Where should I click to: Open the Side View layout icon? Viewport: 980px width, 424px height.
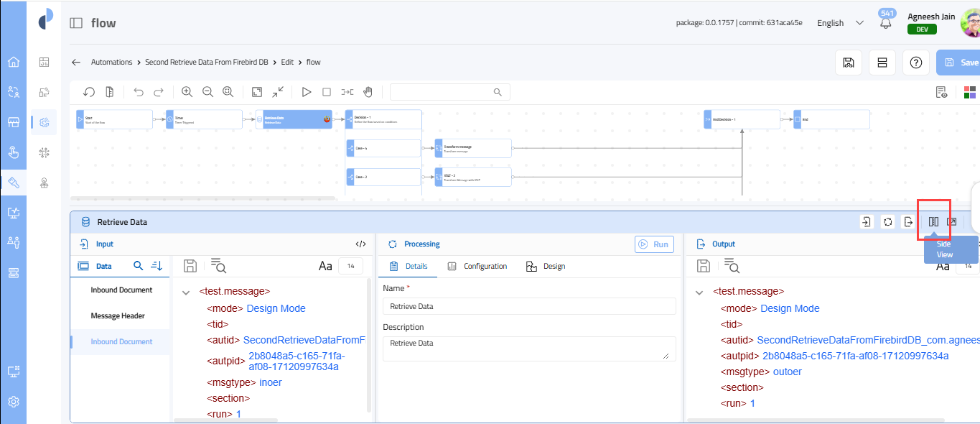coord(933,222)
